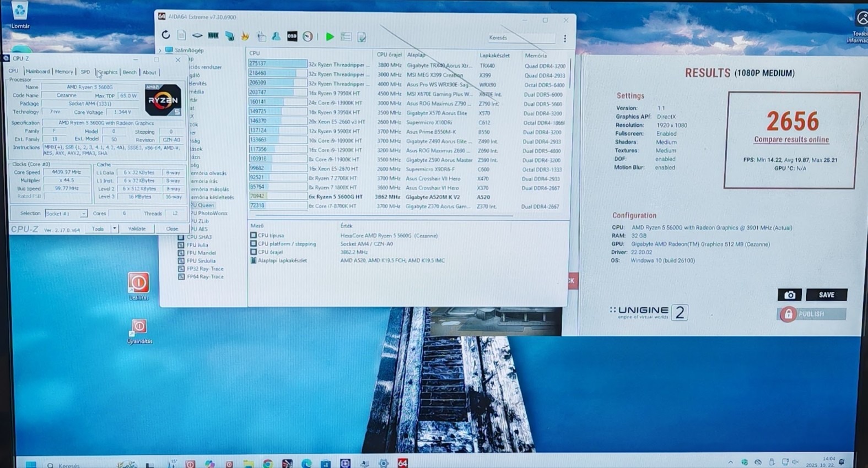Click the Close button in CPU-Z
Screen dimensions: 868x468
pyautogui.click(x=172, y=228)
